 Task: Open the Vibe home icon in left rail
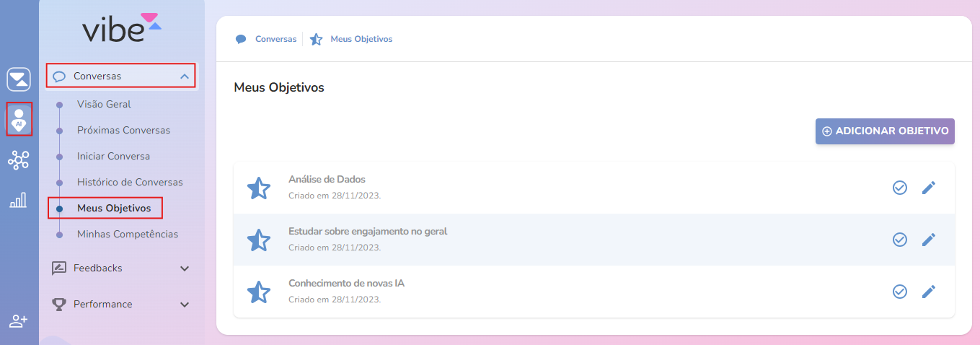(x=19, y=79)
